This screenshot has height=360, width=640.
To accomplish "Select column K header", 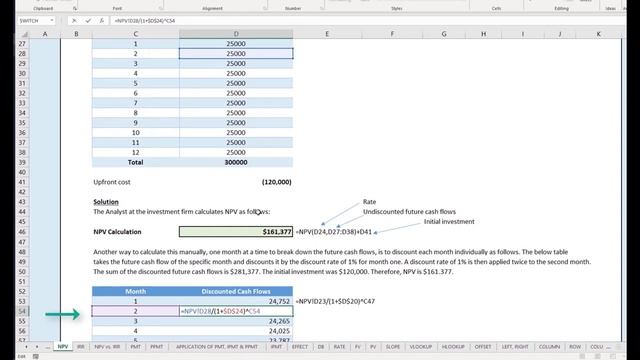I will coord(598,34).
